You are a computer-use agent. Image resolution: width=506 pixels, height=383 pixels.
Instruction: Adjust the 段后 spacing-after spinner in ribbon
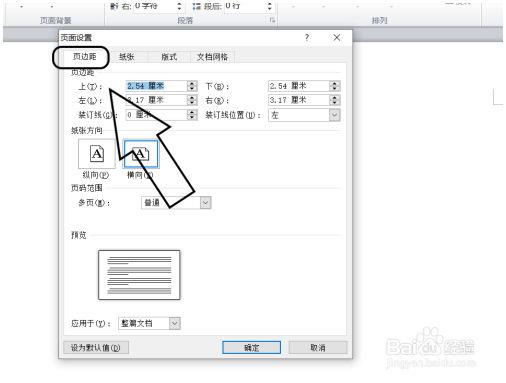click(x=269, y=6)
